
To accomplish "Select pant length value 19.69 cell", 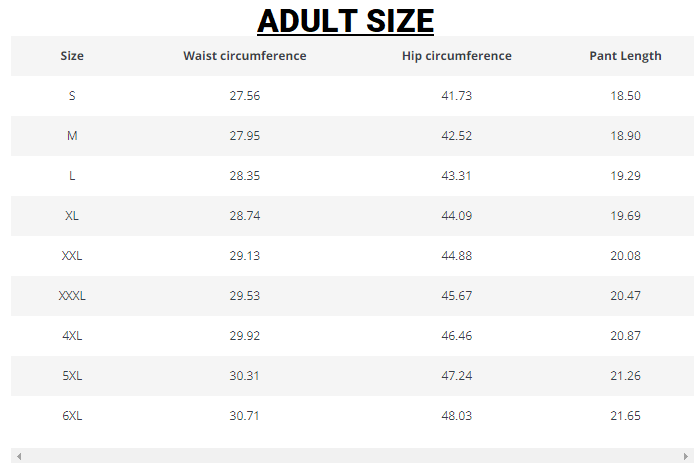I will (x=625, y=216).
